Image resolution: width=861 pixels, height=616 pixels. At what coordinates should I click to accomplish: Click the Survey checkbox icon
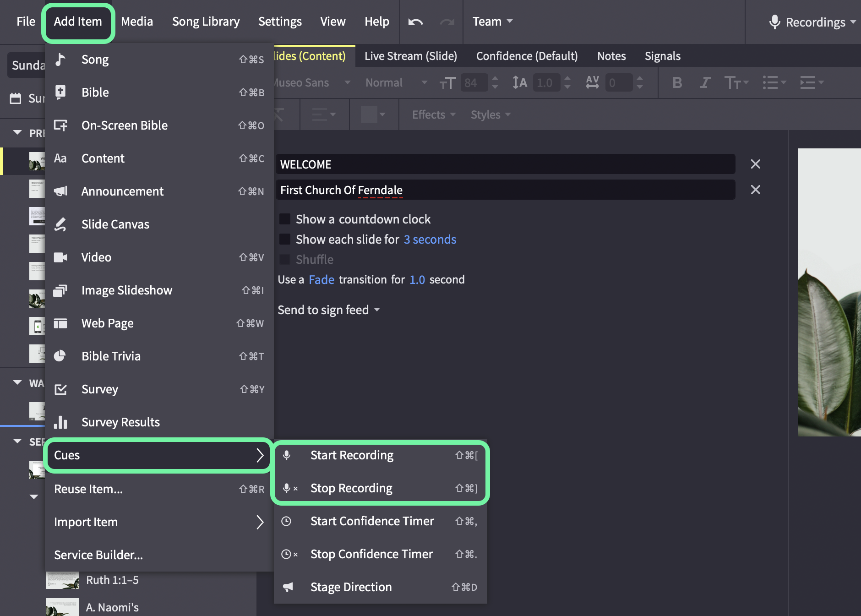pos(60,389)
